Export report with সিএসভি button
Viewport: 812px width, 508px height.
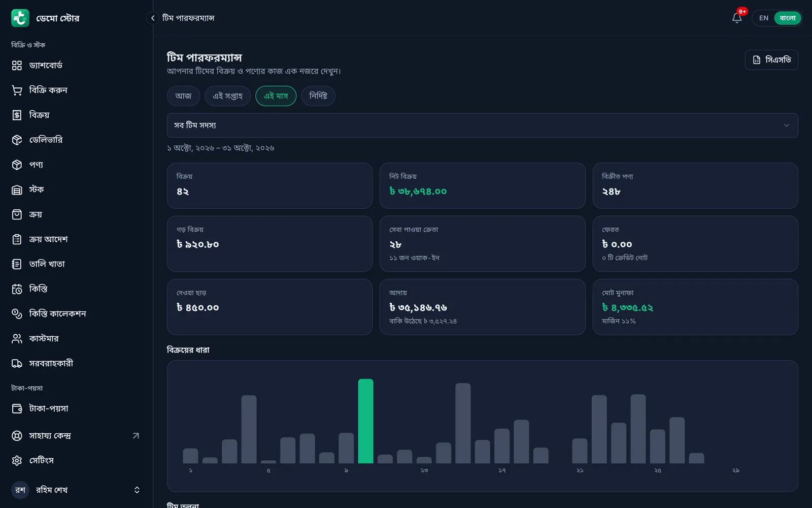point(771,60)
